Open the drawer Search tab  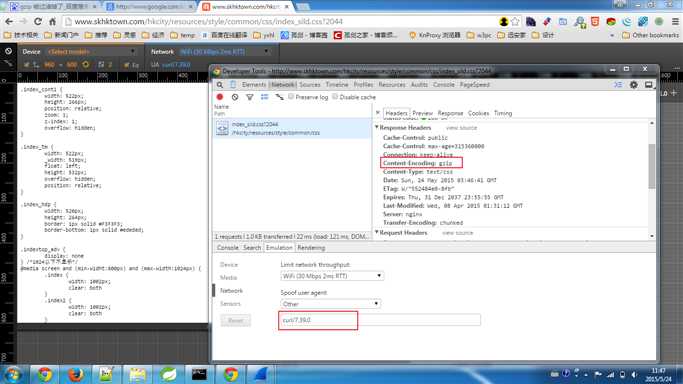(252, 248)
